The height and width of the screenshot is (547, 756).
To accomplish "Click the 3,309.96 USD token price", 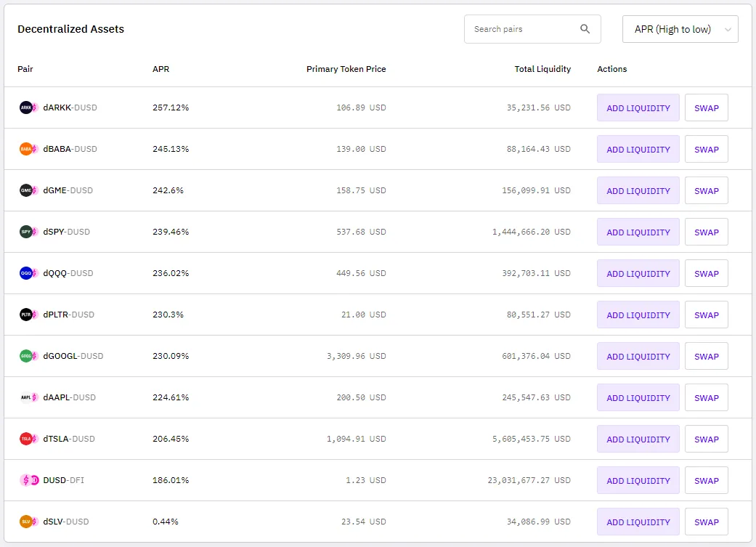I will click(x=357, y=357).
